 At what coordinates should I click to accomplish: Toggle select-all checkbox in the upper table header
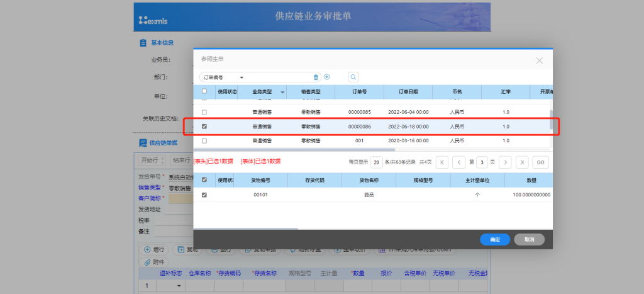[204, 91]
